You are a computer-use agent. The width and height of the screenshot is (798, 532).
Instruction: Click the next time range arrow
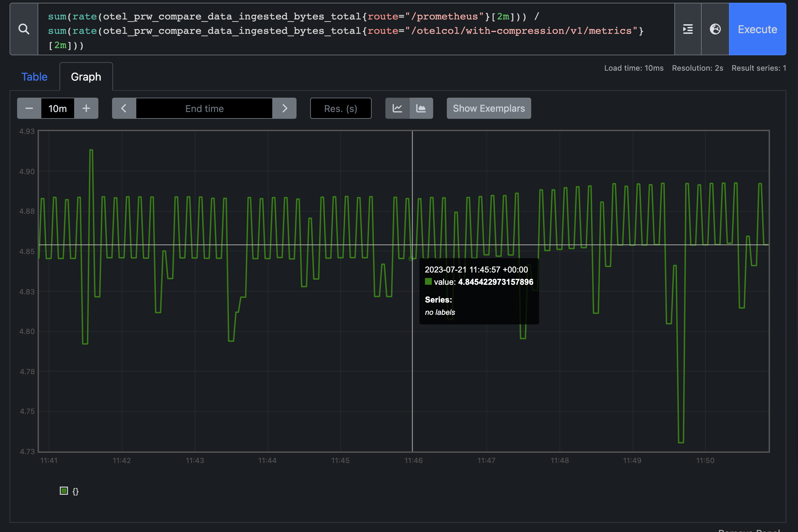[x=284, y=108]
